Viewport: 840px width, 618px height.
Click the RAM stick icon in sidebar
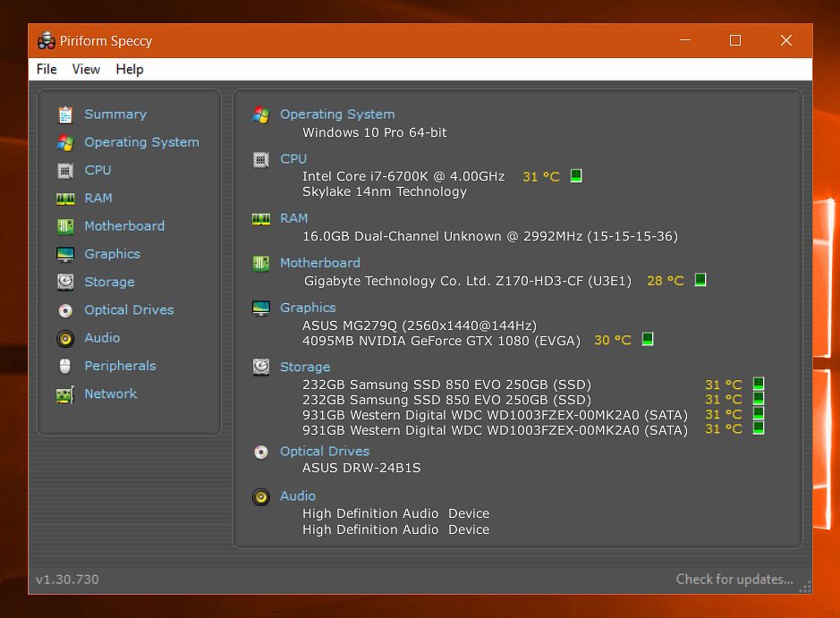[x=65, y=199]
